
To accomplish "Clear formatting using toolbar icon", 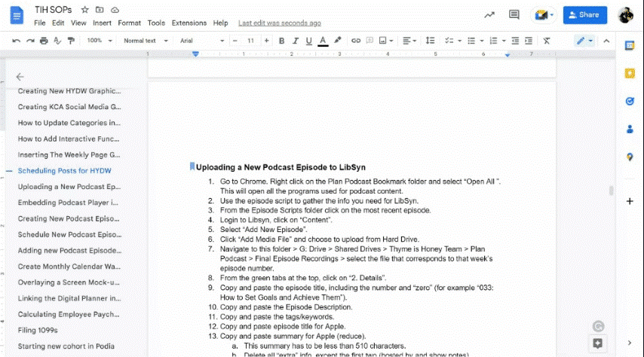I will (x=547, y=41).
